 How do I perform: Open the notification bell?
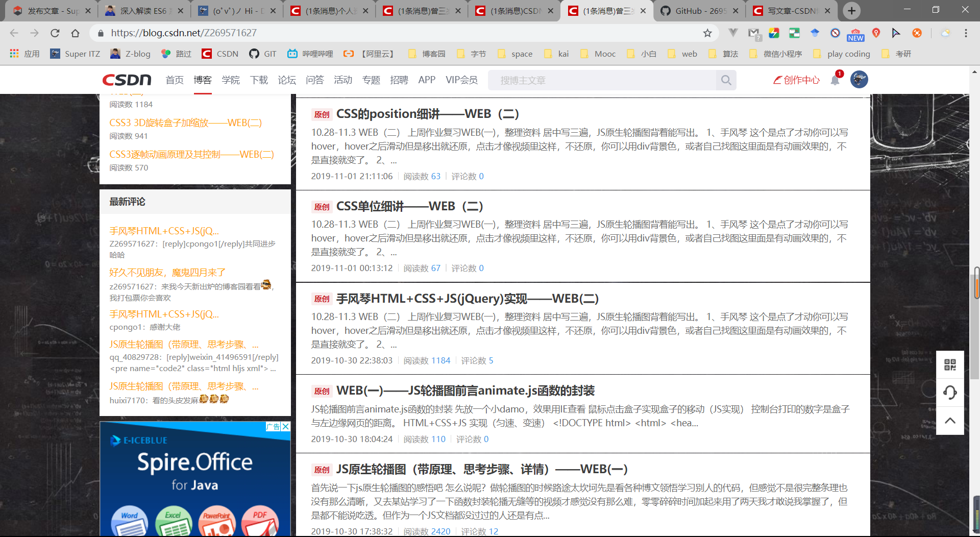[835, 80]
